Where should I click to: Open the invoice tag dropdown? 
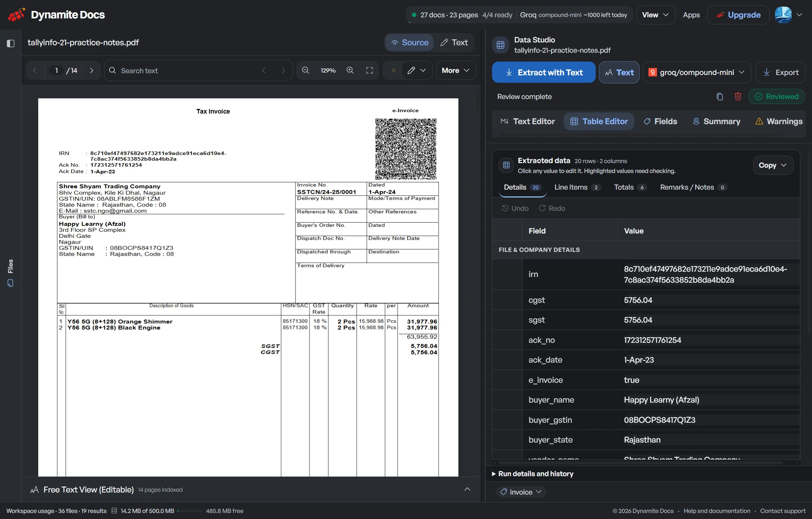tap(521, 492)
